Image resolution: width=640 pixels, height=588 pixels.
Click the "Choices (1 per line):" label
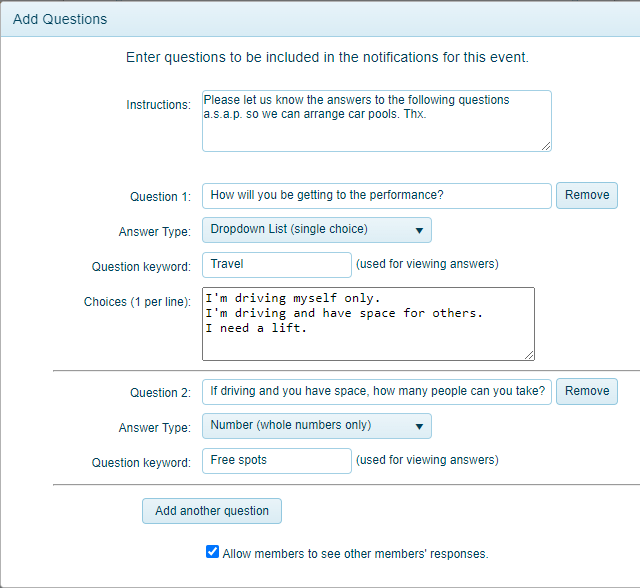137,302
